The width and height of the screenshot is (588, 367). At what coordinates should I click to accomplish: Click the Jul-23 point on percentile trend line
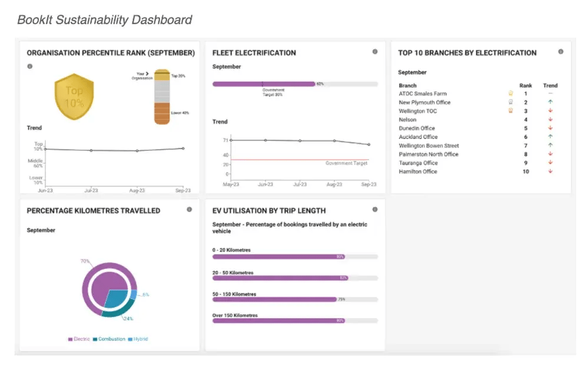coord(91,150)
